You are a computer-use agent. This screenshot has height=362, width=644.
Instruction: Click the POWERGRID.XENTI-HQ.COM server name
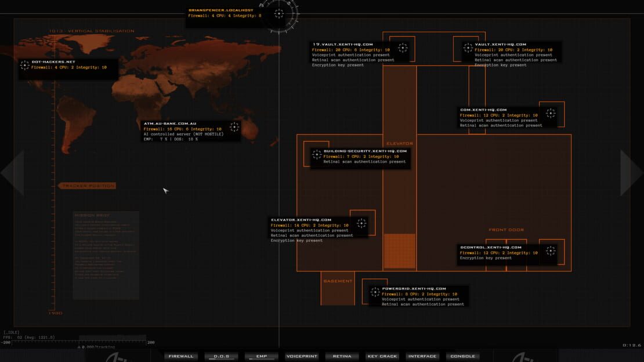414,288
